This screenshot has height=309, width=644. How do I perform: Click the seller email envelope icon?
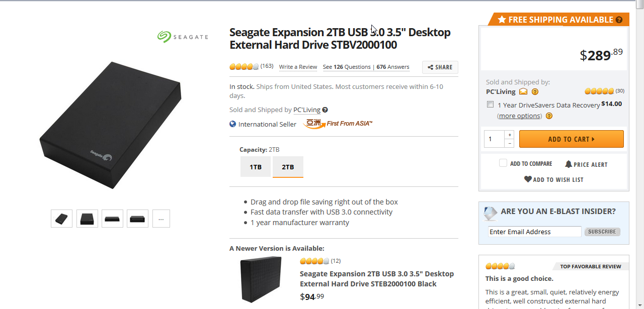coord(523,91)
